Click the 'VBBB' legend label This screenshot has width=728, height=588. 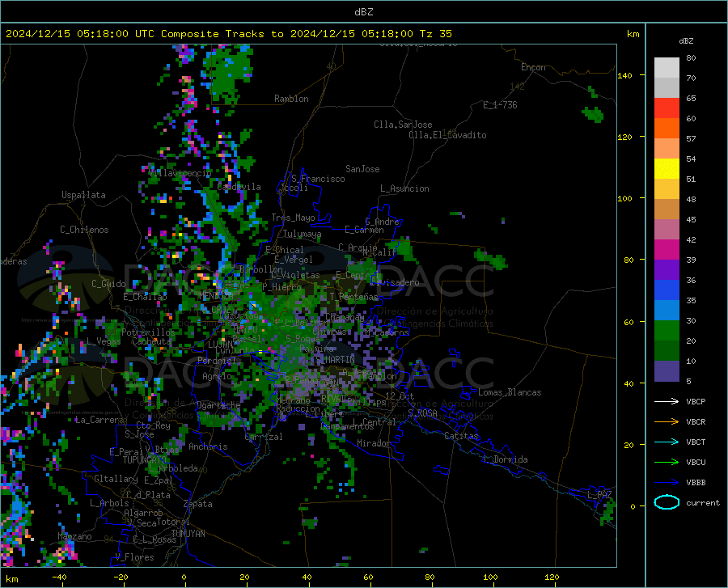696,483
